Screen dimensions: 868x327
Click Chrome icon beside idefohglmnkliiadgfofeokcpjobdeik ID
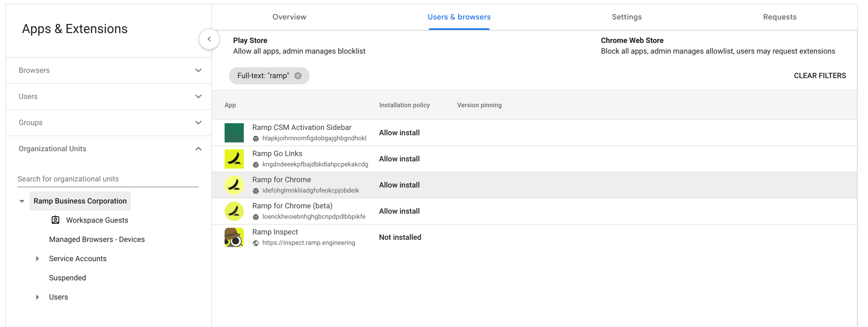click(256, 191)
